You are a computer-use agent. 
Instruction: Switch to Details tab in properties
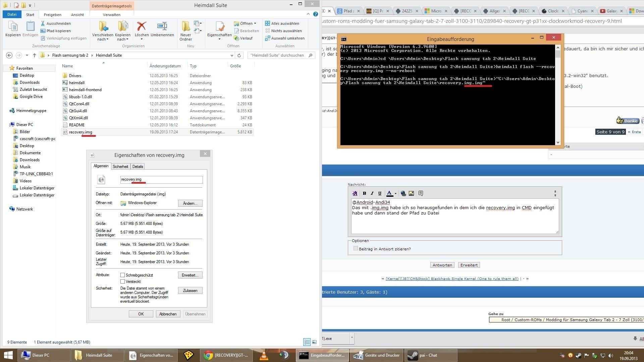[138, 167]
